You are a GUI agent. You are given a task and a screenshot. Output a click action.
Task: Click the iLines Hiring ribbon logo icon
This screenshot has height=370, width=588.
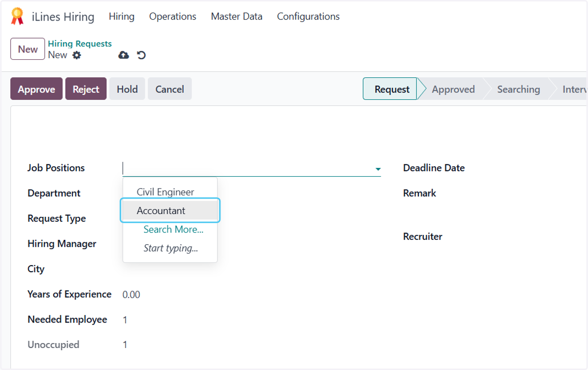pyautogui.click(x=17, y=16)
